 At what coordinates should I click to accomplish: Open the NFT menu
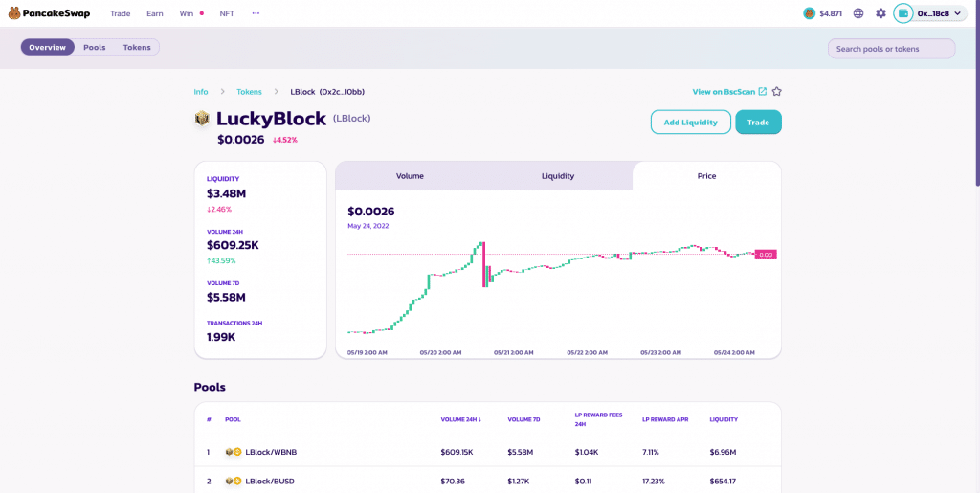coord(227,13)
